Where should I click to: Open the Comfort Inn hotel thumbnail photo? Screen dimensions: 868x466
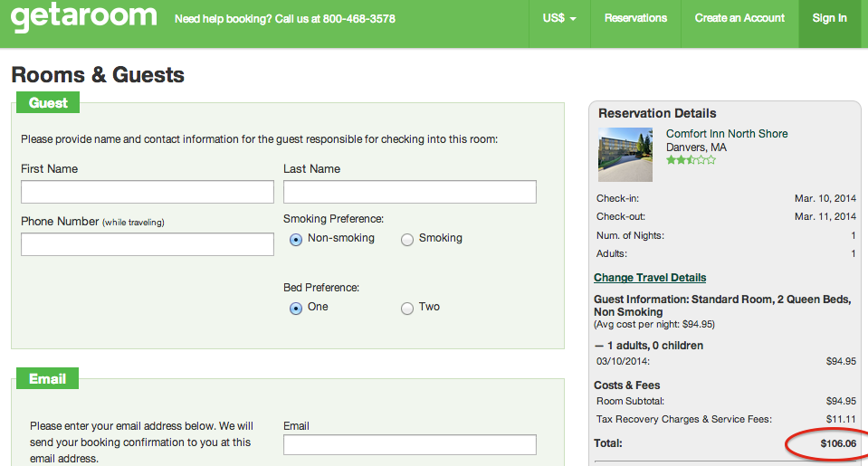(x=625, y=155)
